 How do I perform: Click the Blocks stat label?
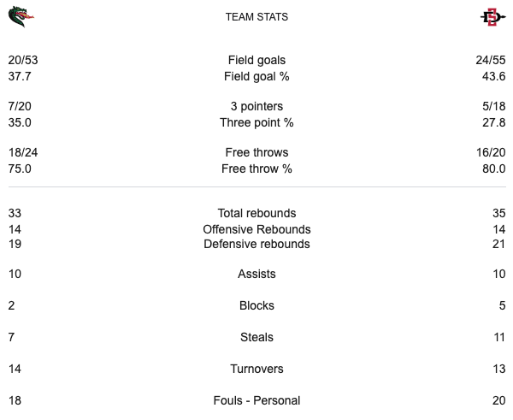coord(256,305)
